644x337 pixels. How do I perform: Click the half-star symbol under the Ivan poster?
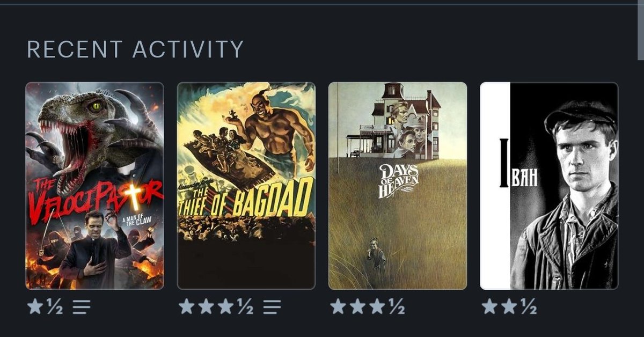(528, 307)
